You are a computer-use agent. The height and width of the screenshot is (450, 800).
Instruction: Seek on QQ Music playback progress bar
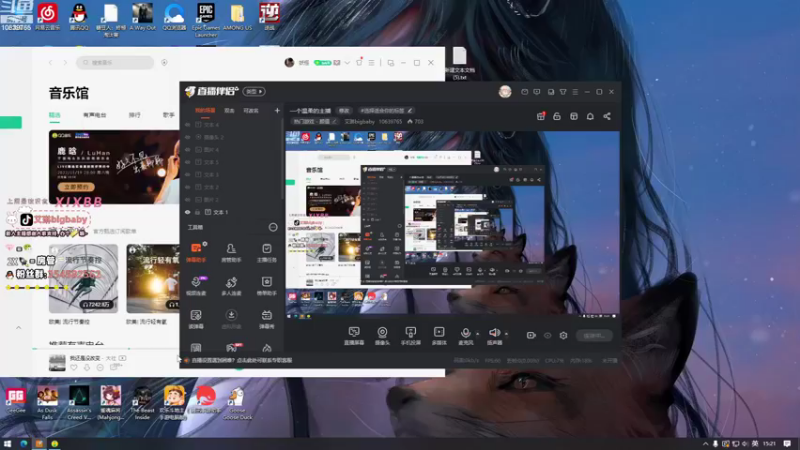pos(106,349)
